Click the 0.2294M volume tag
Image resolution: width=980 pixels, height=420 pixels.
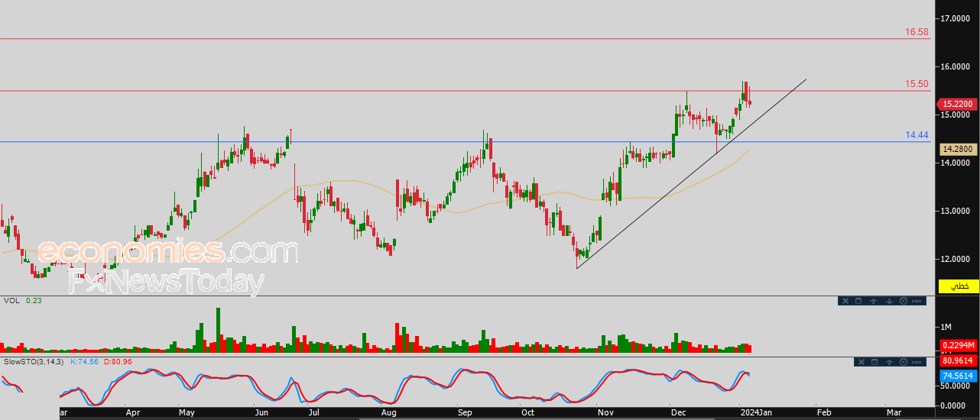click(958, 345)
